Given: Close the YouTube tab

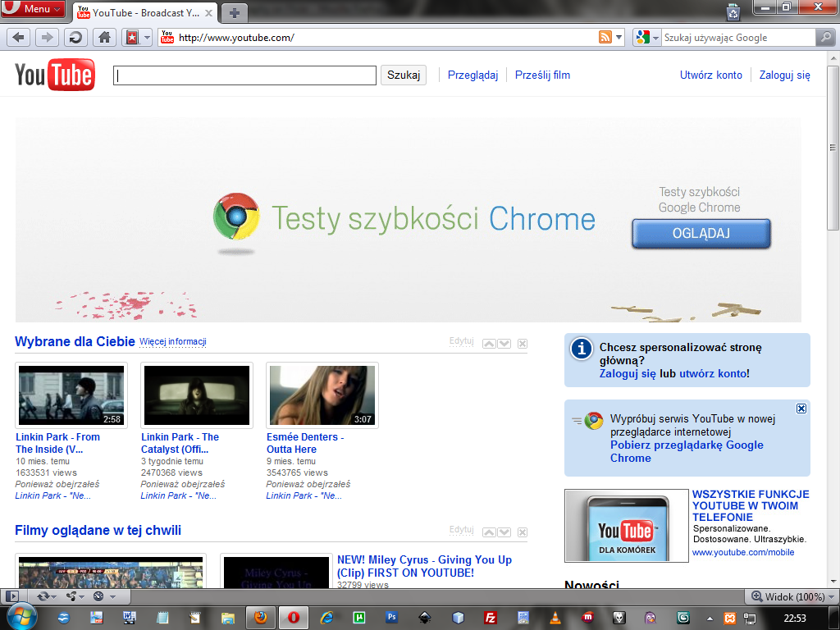Looking at the screenshot, I should 209,13.
